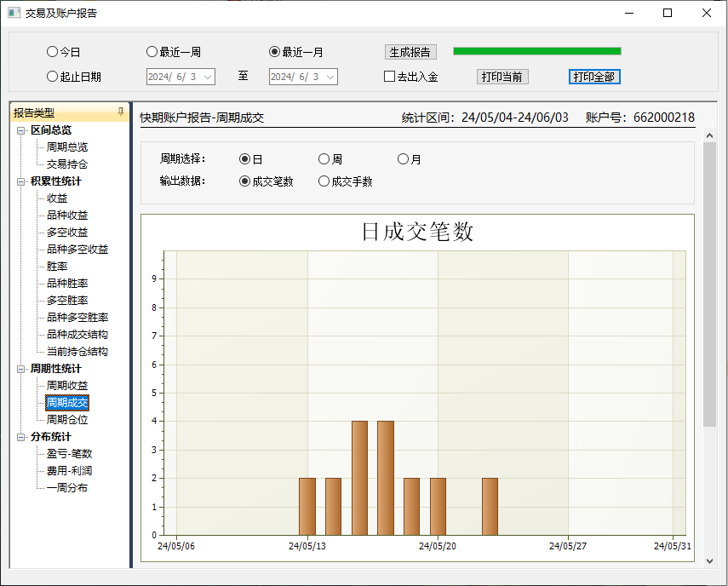The width and height of the screenshot is (728, 586).
Task: Click the green report progress bar
Action: (x=536, y=51)
